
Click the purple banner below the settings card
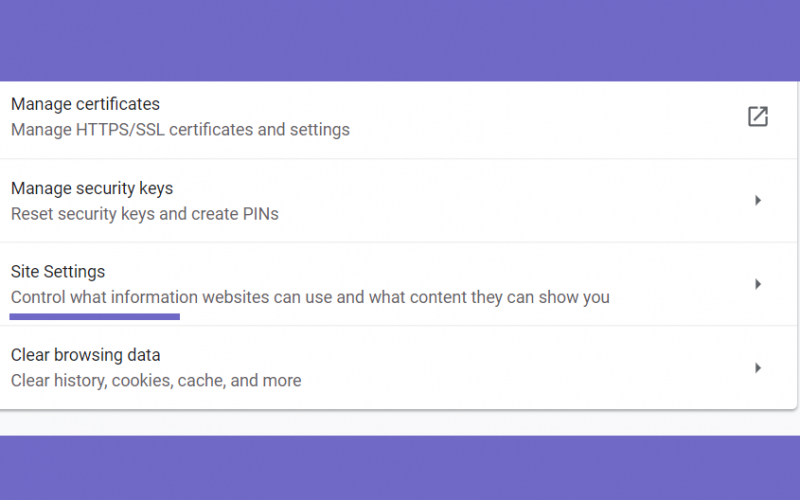point(400,467)
